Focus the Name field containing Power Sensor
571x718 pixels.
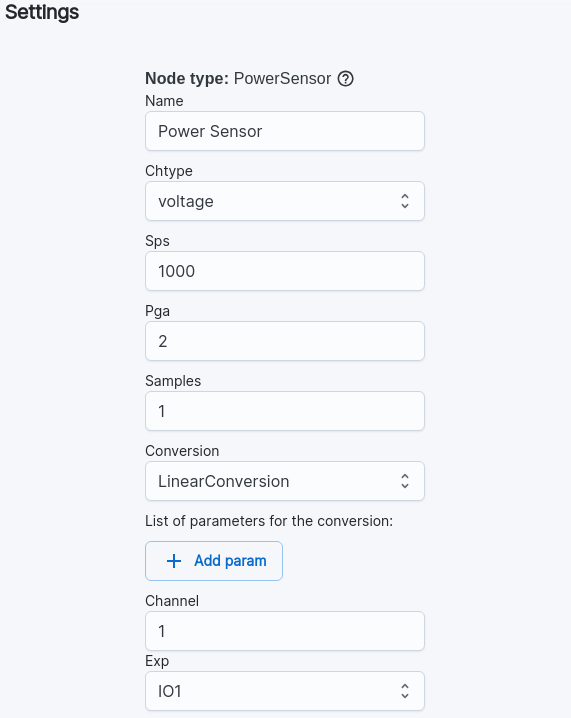click(x=285, y=131)
